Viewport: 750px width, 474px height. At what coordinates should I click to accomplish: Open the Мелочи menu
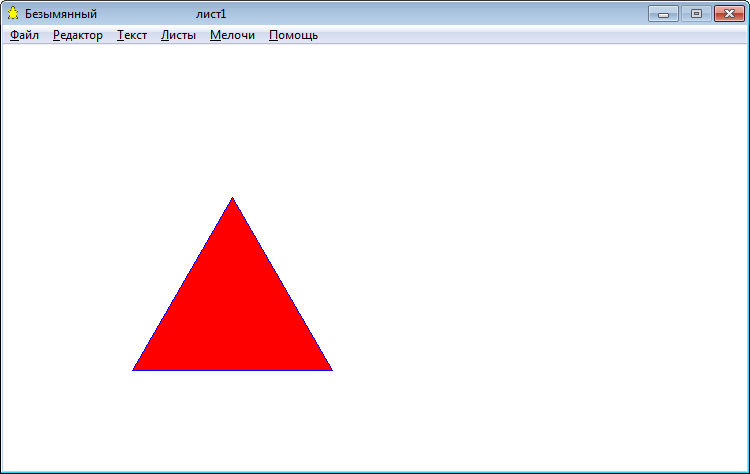(x=232, y=35)
